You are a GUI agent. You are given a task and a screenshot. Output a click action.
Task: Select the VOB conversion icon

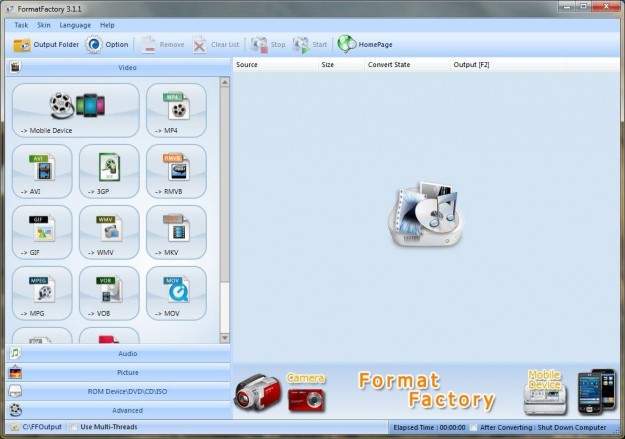(x=109, y=293)
